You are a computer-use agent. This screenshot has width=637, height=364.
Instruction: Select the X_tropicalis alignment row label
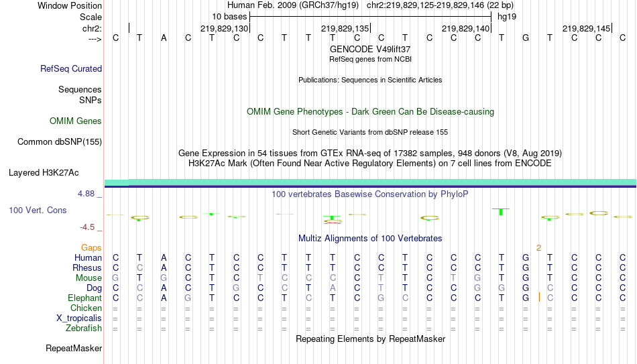click(x=78, y=318)
